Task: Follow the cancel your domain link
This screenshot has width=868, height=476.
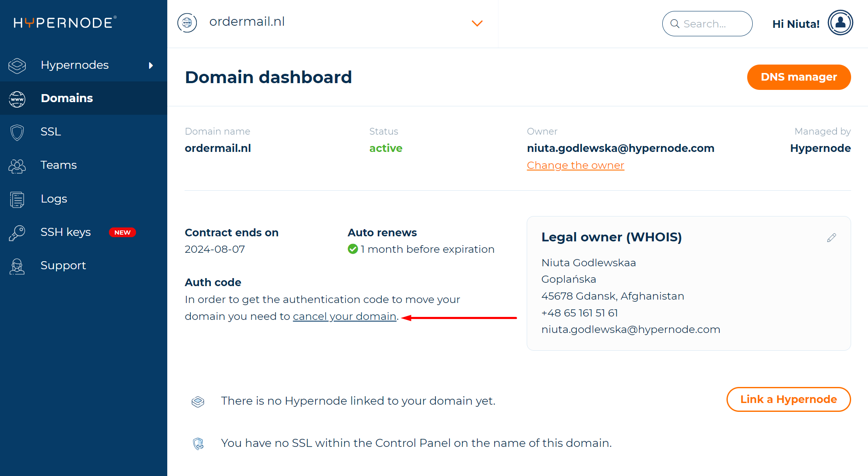Action: tap(345, 316)
